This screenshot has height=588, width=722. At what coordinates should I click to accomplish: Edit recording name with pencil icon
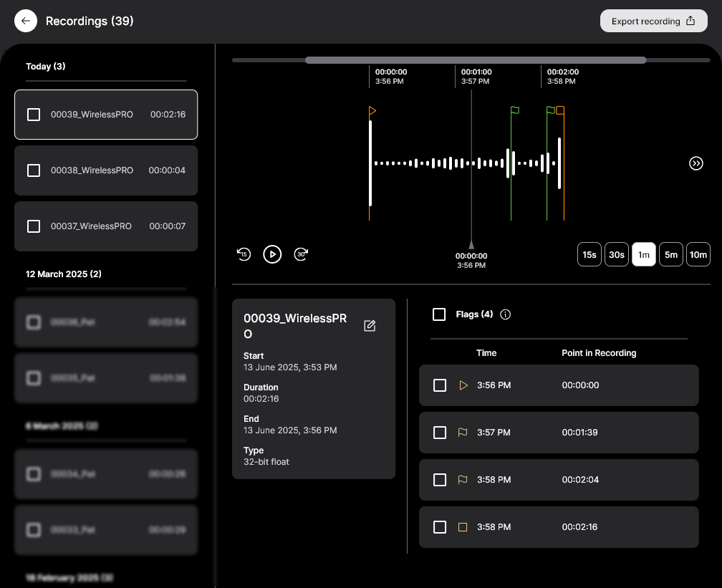(370, 326)
